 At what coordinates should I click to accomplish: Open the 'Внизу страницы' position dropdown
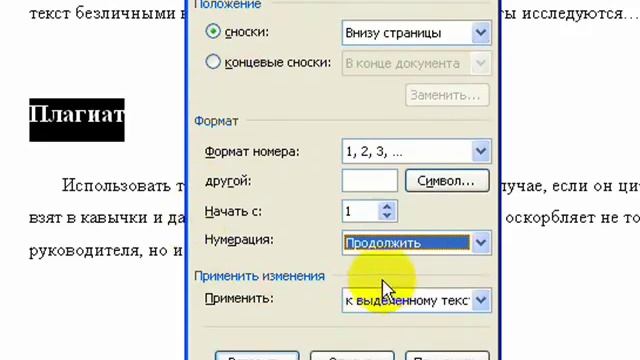[416, 33]
